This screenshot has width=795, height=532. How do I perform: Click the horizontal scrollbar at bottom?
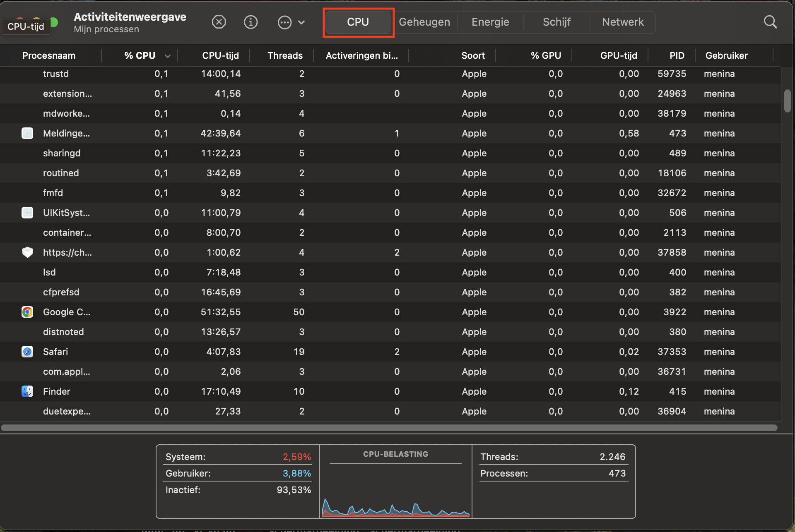(x=389, y=428)
